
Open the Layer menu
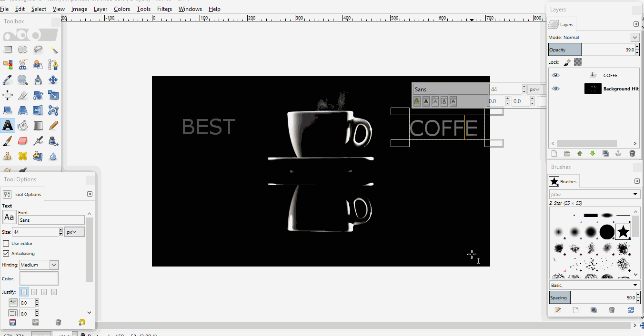click(100, 9)
